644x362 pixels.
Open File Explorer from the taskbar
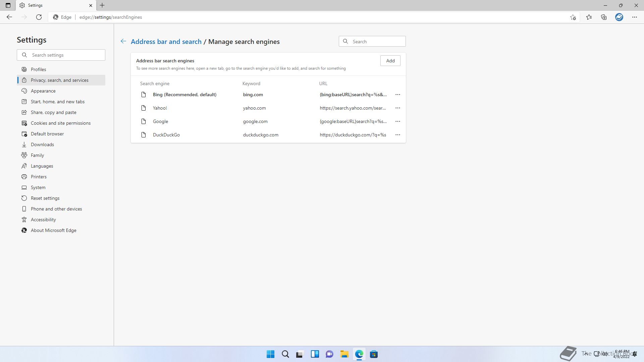point(344,354)
